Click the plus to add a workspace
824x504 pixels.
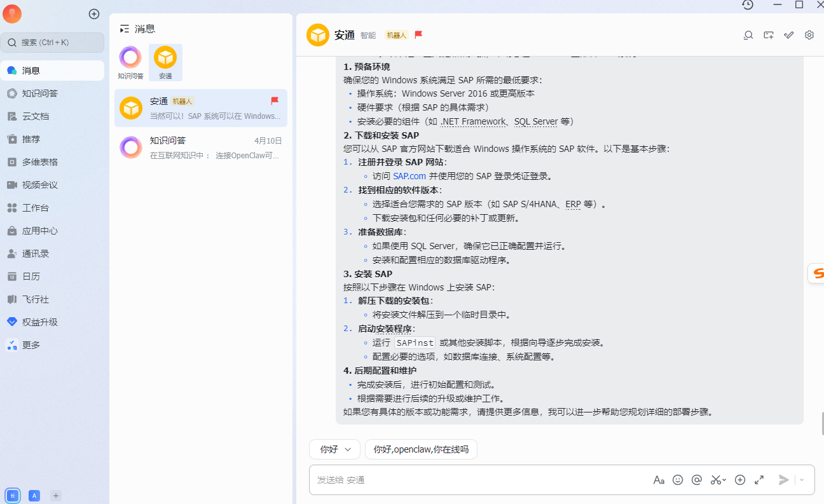[x=56, y=496]
